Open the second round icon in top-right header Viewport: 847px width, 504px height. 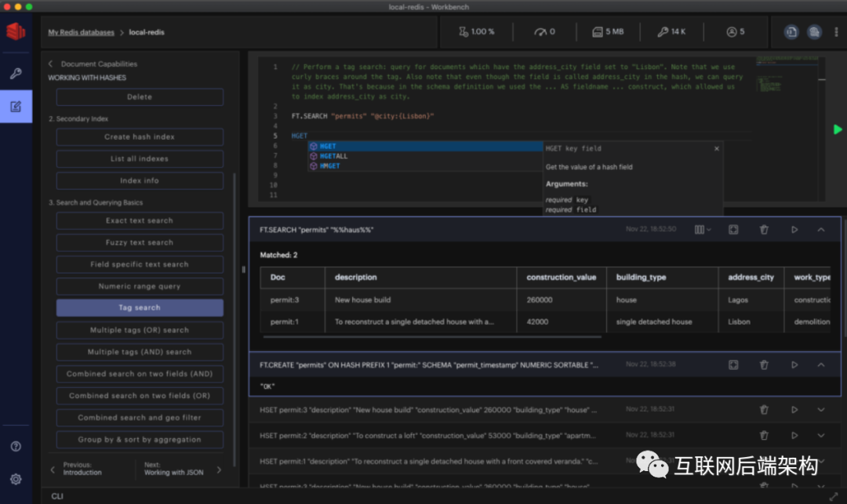pyautogui.click(x=814, y=32)
